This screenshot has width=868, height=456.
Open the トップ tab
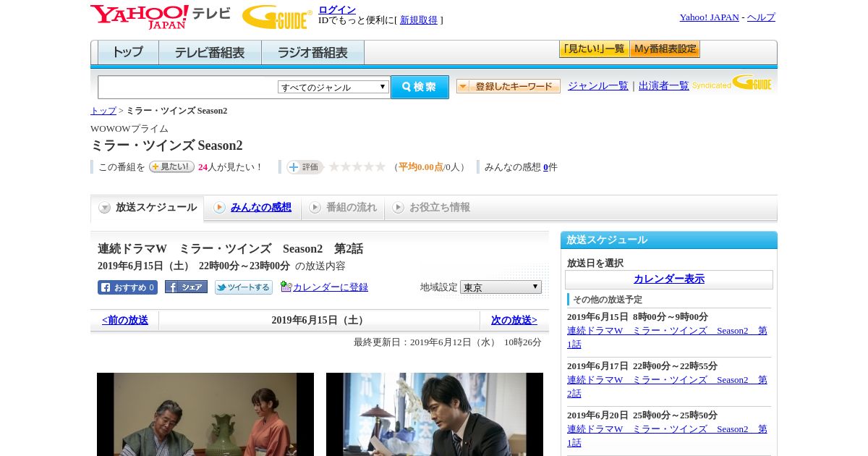(128, 53)
